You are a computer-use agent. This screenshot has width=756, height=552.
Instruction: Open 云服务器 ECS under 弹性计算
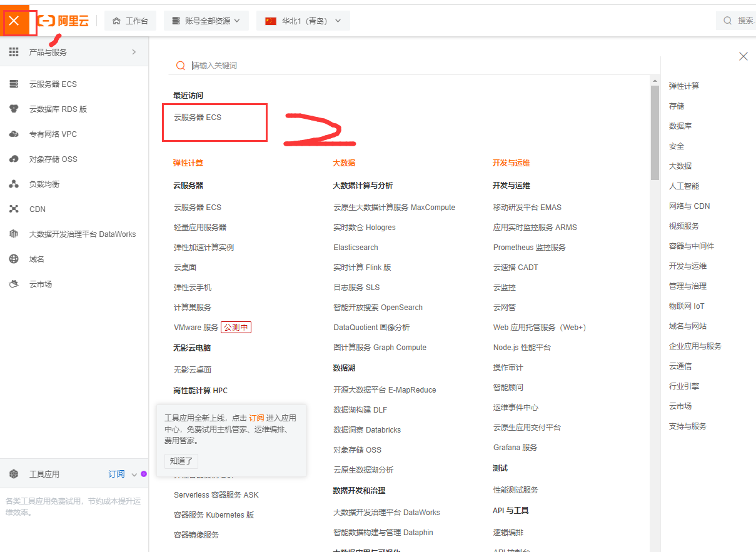(x=198, y=207)
